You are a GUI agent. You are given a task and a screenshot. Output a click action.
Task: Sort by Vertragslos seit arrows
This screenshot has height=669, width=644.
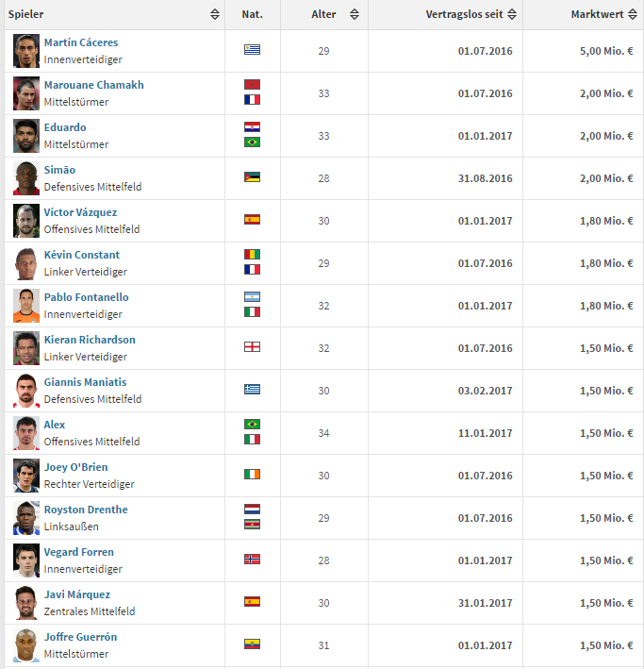pos(512,14)
